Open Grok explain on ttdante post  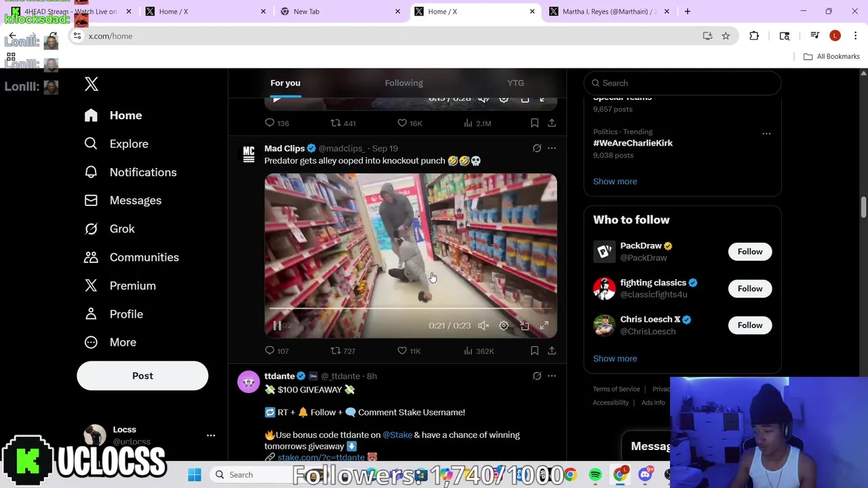[537, 376]
